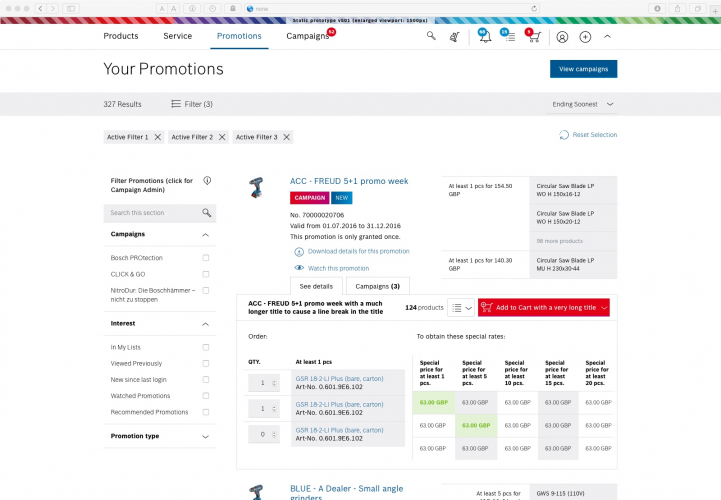Screen dimensions: 721x500
Task: Open the Campaigns menu item
Action: coord(308,36)
